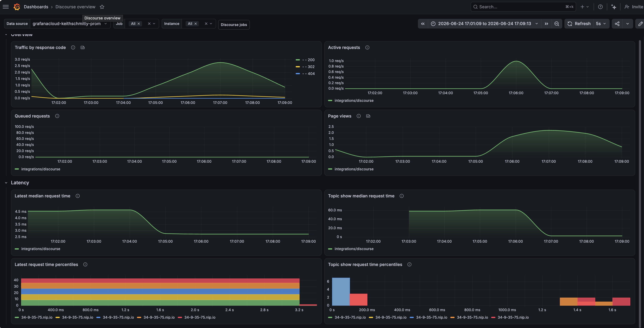Image resolution: width=644 pixels, height=328 pixels.
Task: Shift time range forwards
Action: [x=546, y=24]
